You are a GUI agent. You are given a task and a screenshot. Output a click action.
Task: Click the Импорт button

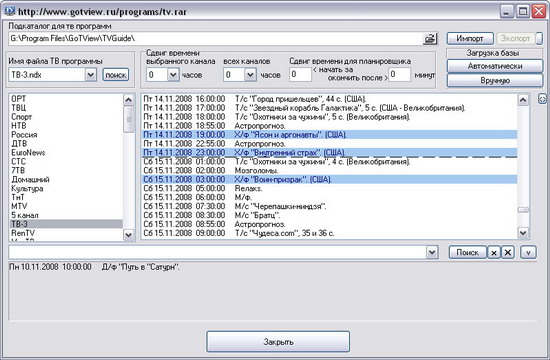(470, 38)
